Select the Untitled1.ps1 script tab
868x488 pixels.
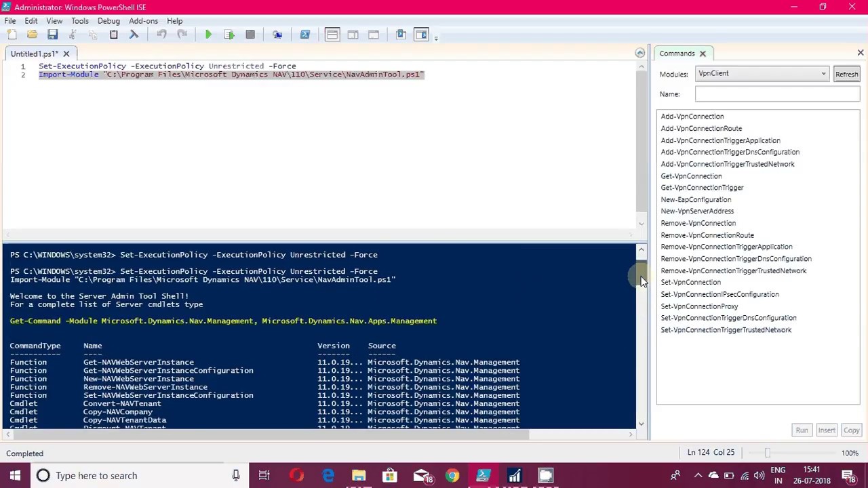click(34, 54)
